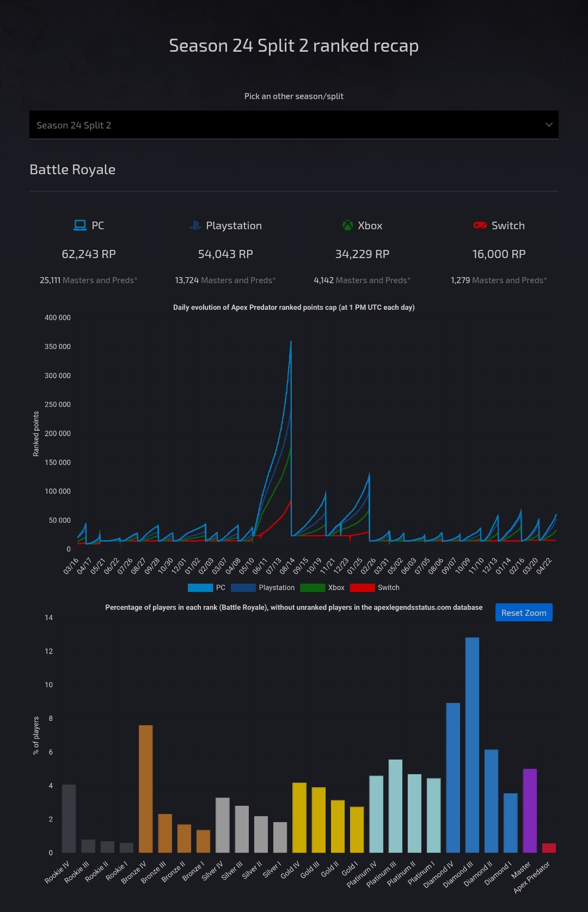Click the Battle Royale heading
The width and height of the screenshot is (588, 912).
[72, 170]
